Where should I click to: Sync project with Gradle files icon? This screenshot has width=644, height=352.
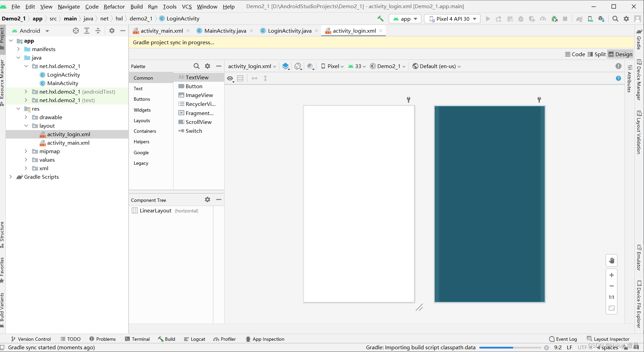[x=579, y=19]
